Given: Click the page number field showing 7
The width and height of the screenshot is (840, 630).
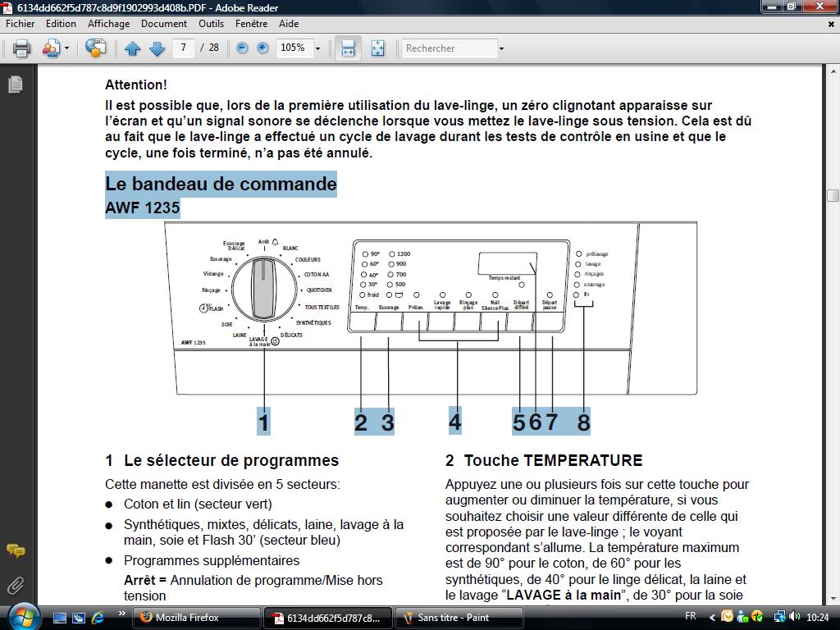Looking at the screenshot, I should point(183,48).
